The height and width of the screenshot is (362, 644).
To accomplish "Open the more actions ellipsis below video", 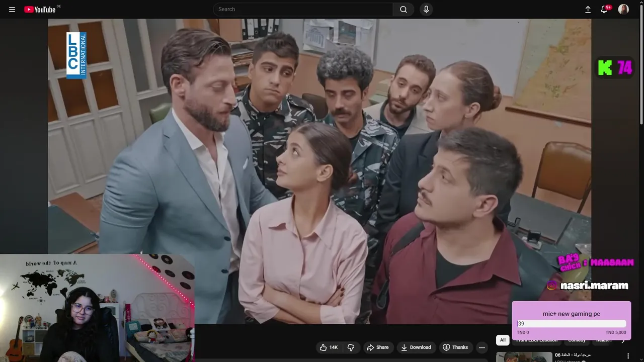I will (x=482, y=347).
